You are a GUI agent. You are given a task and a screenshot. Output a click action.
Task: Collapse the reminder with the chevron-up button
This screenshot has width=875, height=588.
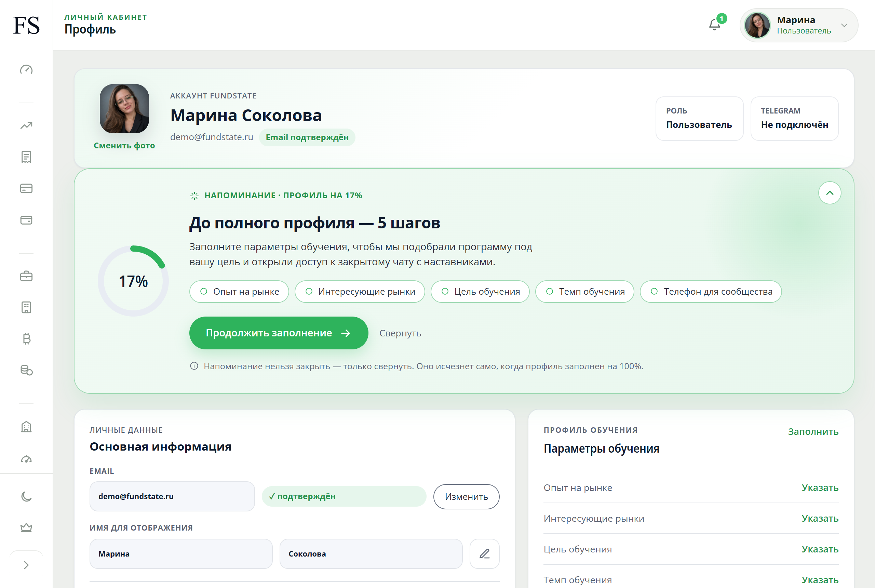tap(830, 193)
